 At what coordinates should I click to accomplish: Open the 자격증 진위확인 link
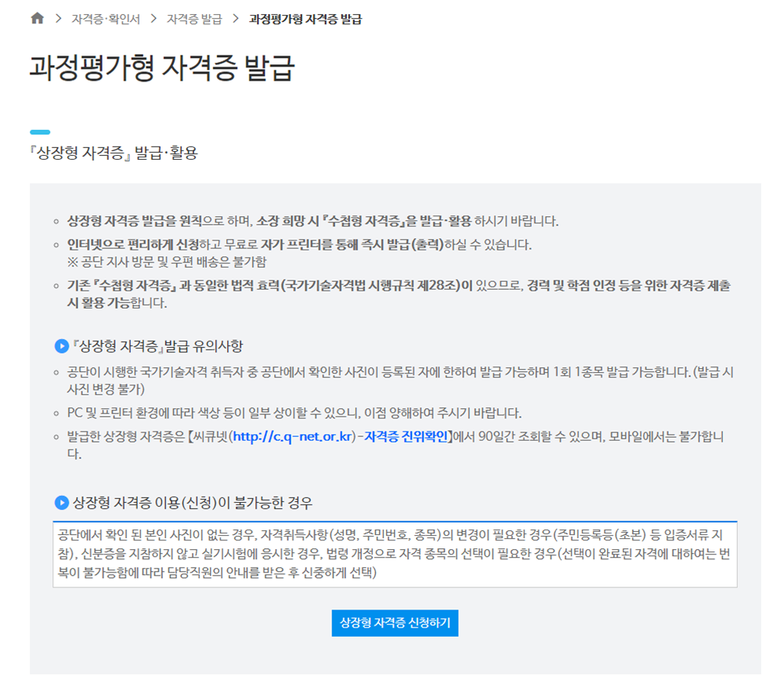click(406, 436)
